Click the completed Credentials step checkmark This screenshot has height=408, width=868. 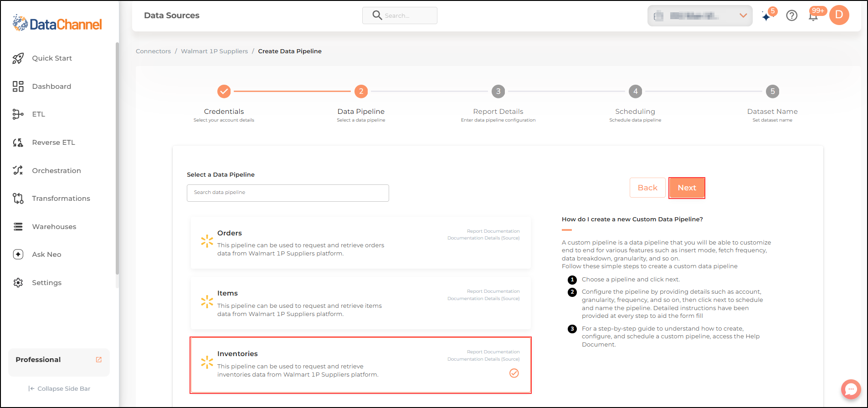point(224,92)
